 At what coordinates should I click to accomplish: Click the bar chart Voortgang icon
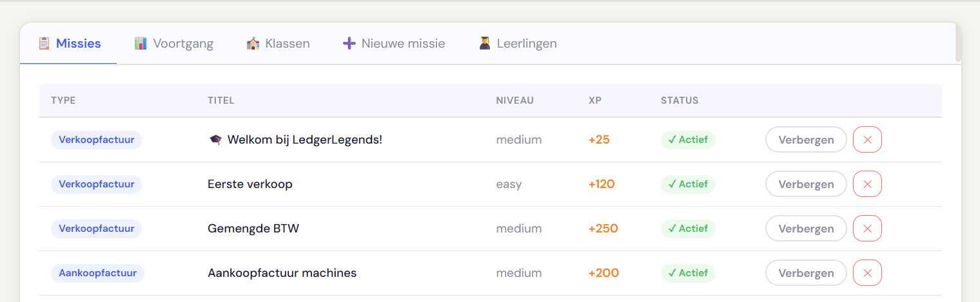coord(141,44)
